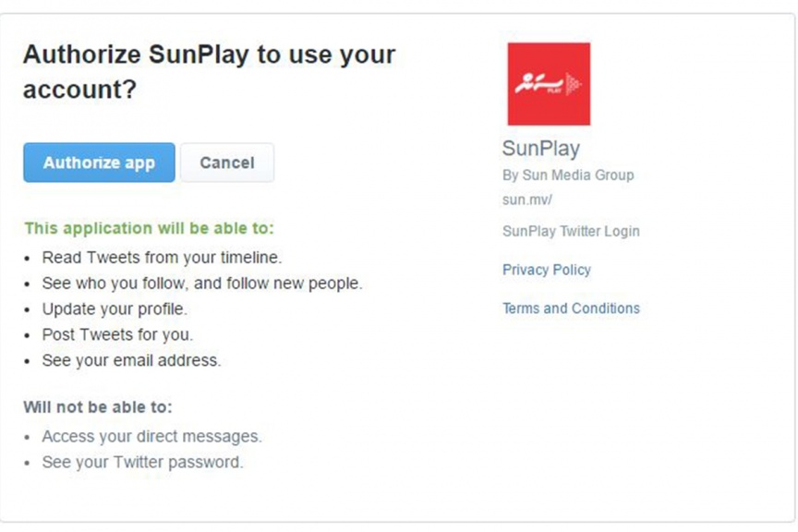The image size is (798, 532).
Task: Click the red SunPlay logo image
Action: (549, 84)
